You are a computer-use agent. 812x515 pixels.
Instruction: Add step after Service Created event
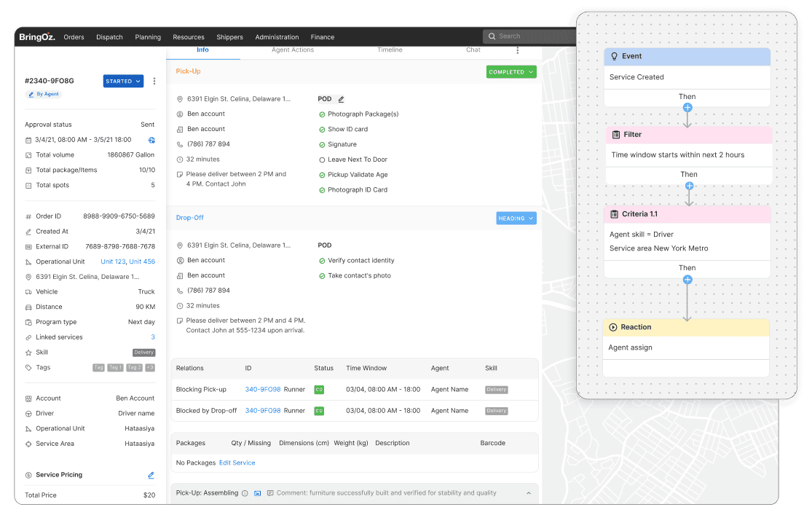687,108
